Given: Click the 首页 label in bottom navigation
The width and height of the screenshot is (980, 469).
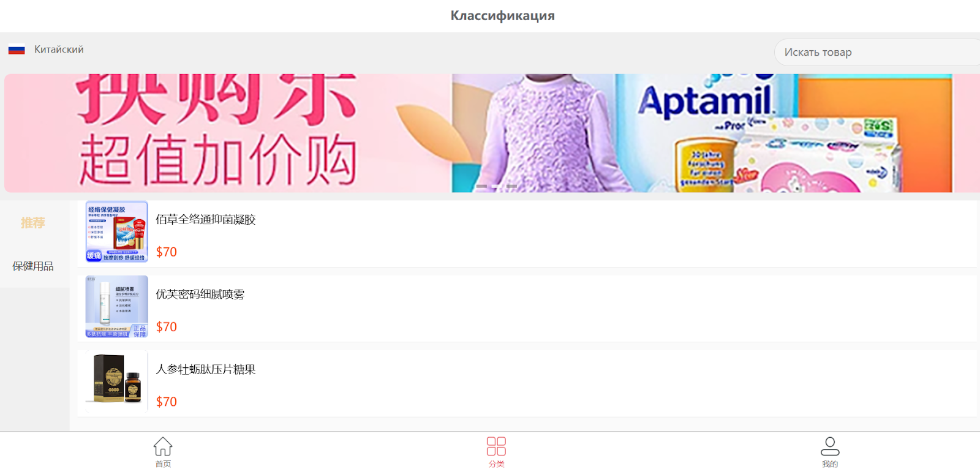Looking at the screenshot, I should [163, 464].
